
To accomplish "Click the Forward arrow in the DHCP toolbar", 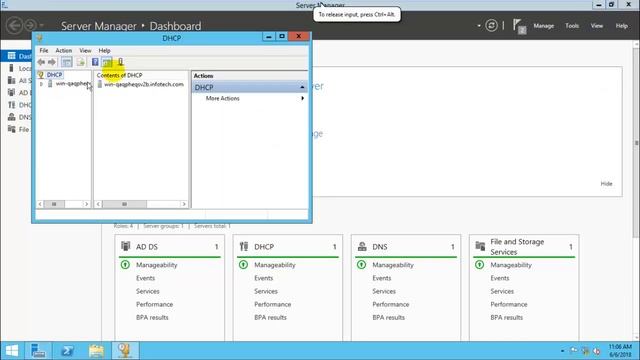I will click(x=52, y=62).
